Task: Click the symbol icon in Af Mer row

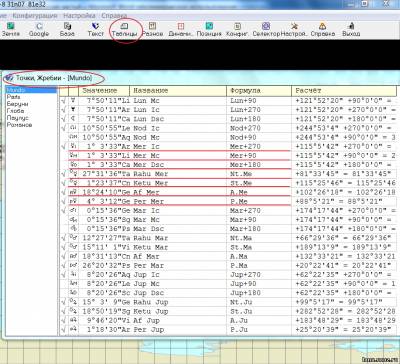Action: point(73,192)
